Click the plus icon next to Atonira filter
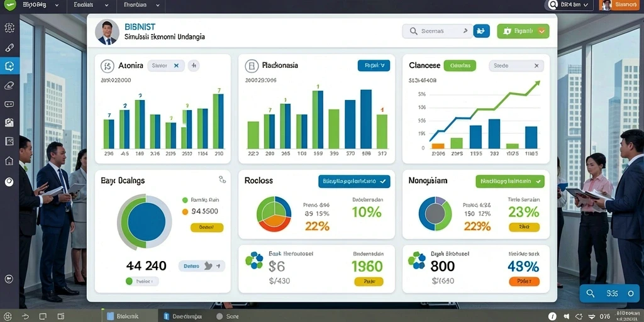644x322 pixels. 194,65
